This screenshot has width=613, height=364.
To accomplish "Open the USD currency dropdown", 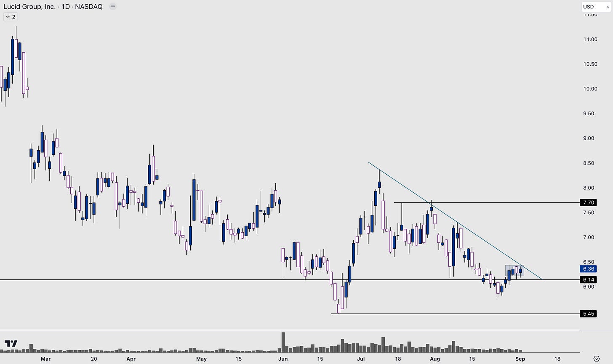I will point(596,6).
